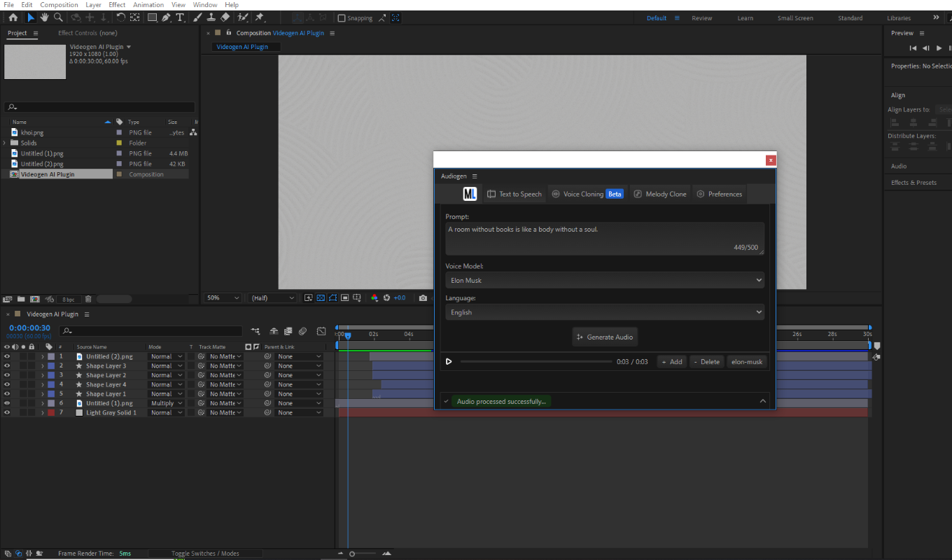952x560 pixels.
Task: Open the Voice Model dropdown
Action: (604, 281)
